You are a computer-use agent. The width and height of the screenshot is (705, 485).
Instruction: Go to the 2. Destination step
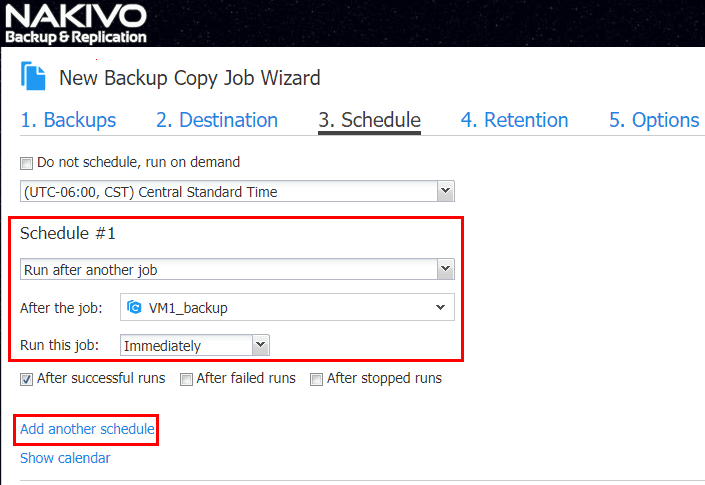point(217,120)
